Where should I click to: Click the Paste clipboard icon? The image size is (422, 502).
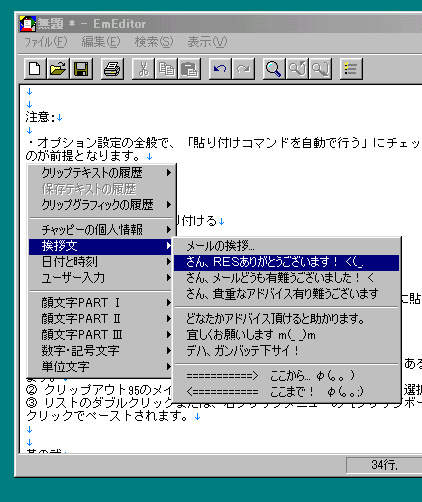pyautogui.click(x=189, y=69)
